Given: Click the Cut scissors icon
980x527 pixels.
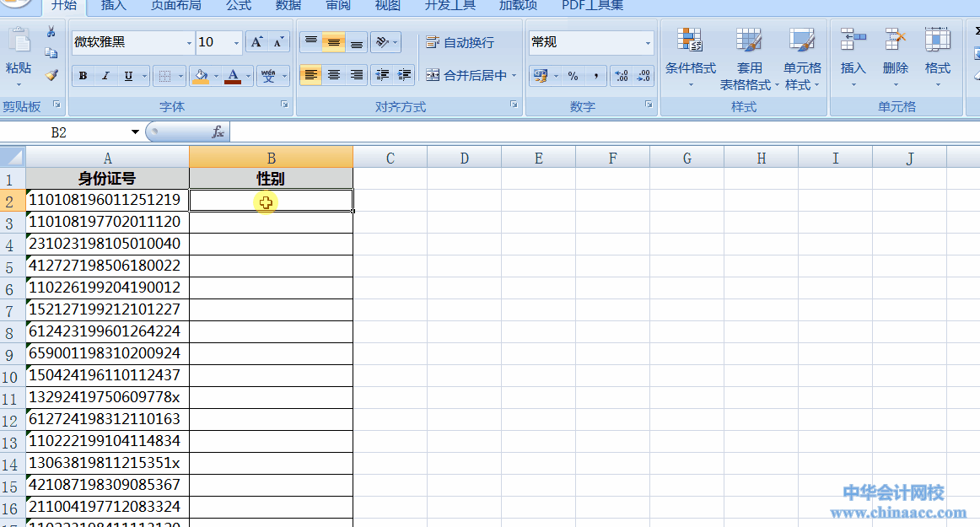Looking at the screenshot, I should coord(51,32).
